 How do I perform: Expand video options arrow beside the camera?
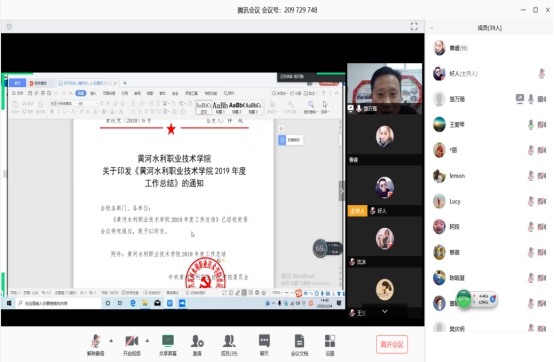(147, 341)
